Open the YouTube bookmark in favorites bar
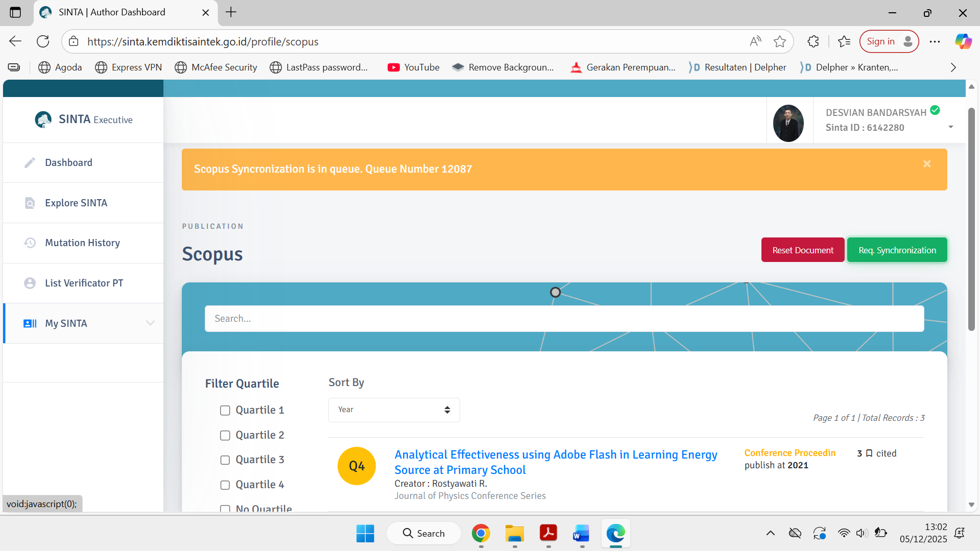 [413, 67]
